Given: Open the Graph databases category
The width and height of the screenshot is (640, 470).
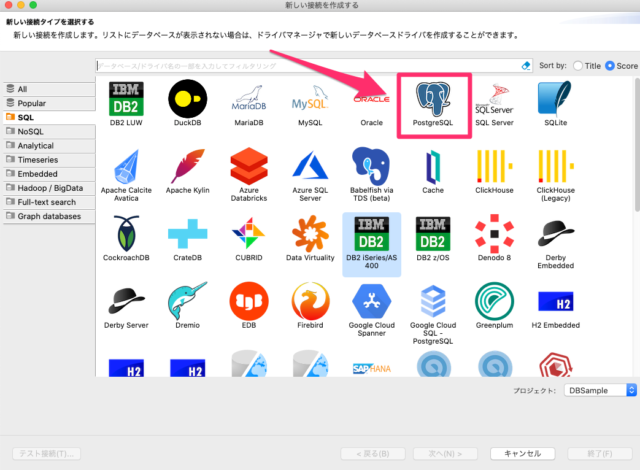Looking at the screenshot, I should coord(49,216).
